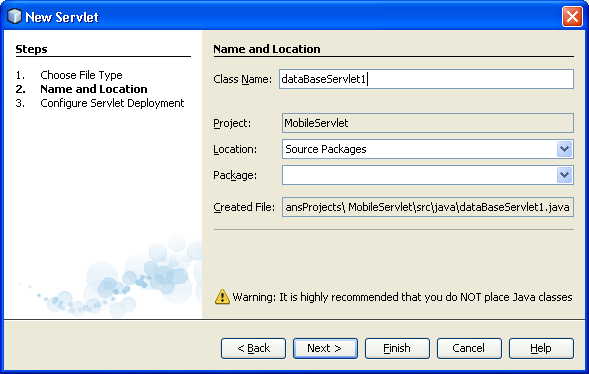Click the Finish button

pos(397,348)
